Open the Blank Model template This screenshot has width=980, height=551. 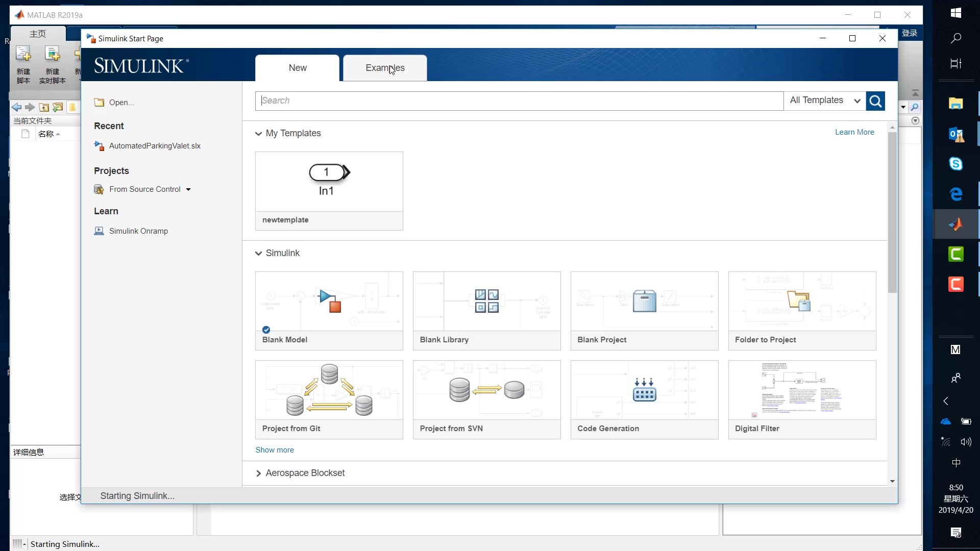[x=329, y=311]
